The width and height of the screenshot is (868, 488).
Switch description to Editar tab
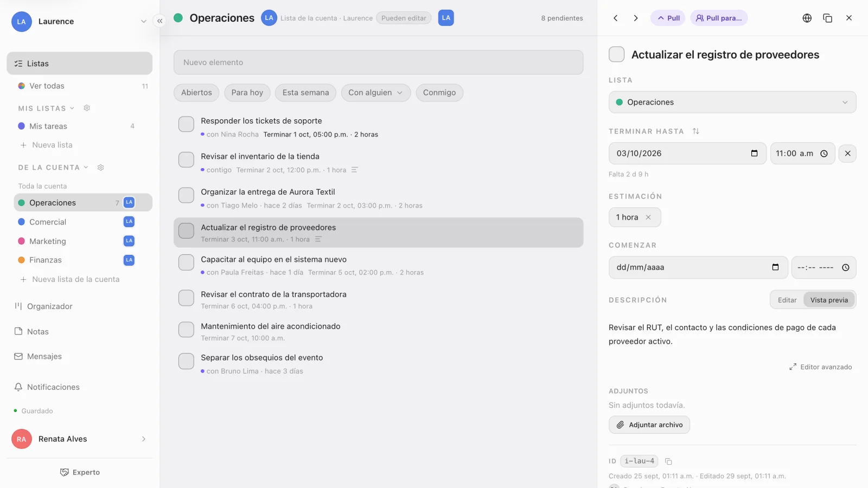click(x=787, y=300)
